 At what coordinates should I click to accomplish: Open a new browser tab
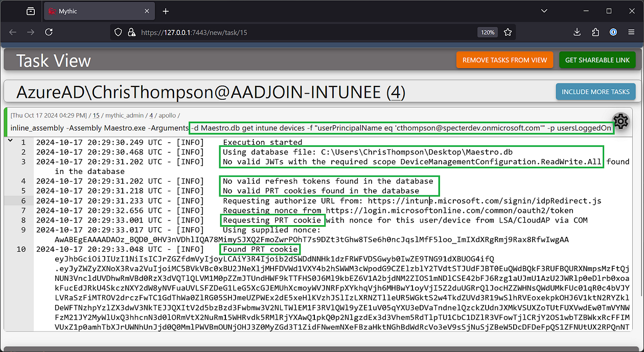click(166, 11)
